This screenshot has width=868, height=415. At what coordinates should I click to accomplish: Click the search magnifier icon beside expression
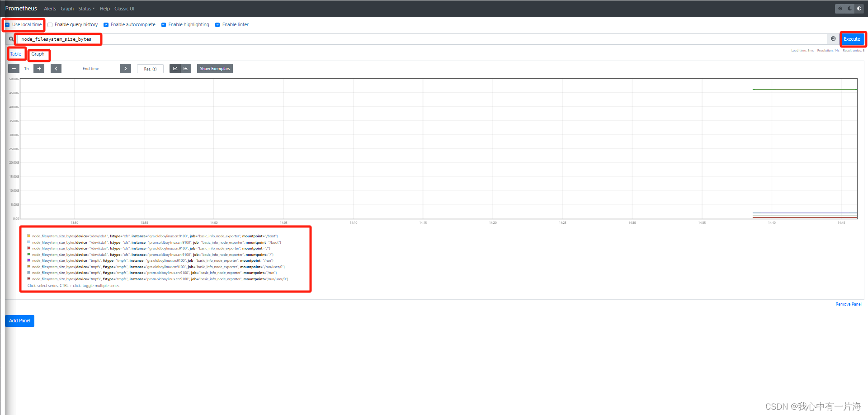[x=11, y=39]
